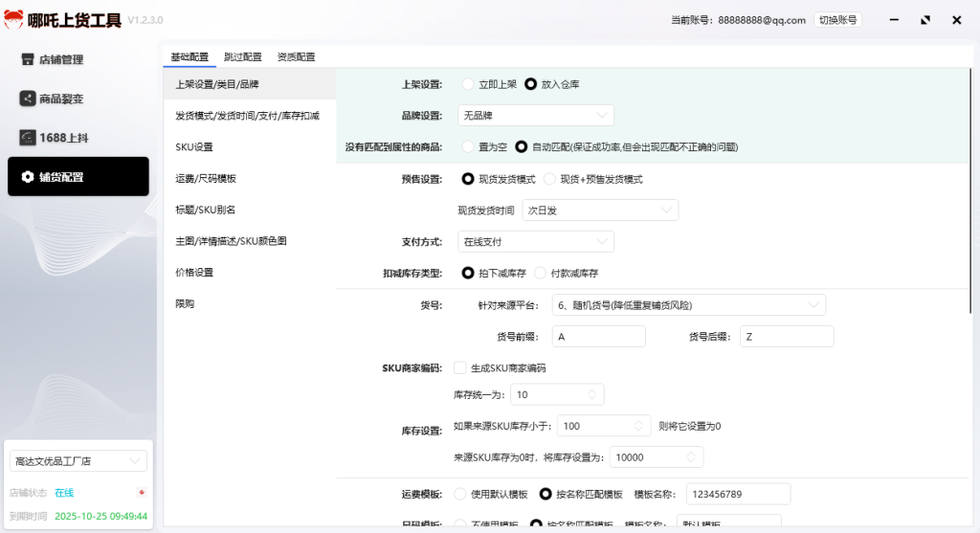Click the 切换账号 button
Viewport: 980px width, 533px height.
pos(837,20)
